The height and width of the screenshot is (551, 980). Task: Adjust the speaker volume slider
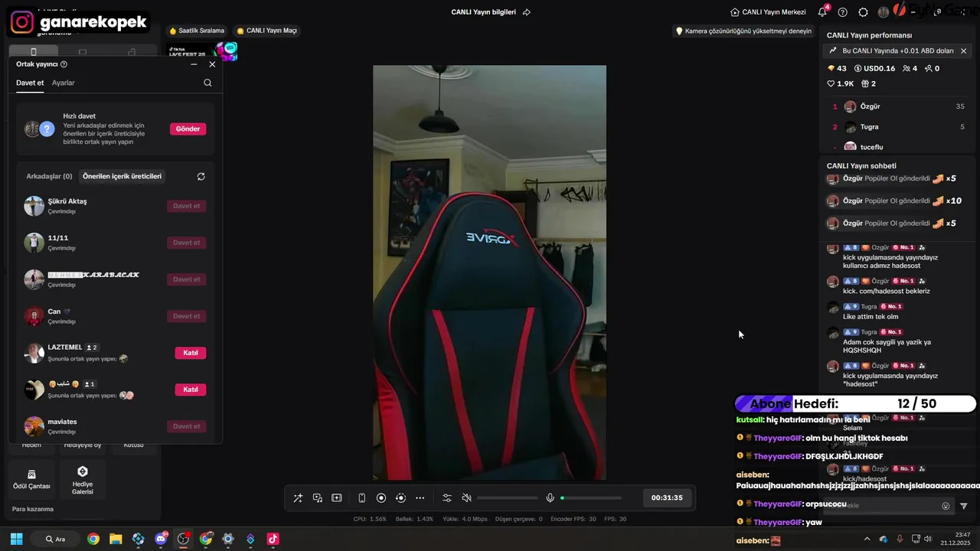(507, 498)
